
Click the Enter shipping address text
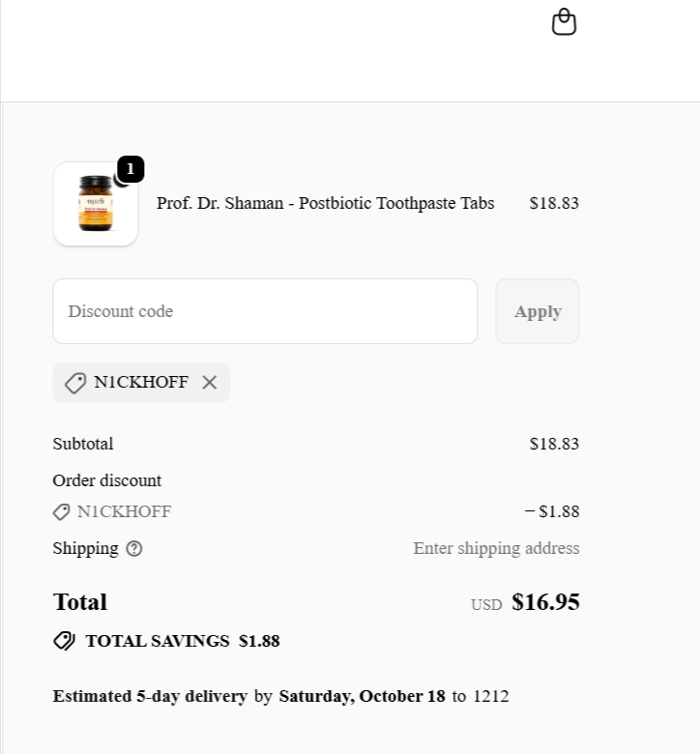496,549
